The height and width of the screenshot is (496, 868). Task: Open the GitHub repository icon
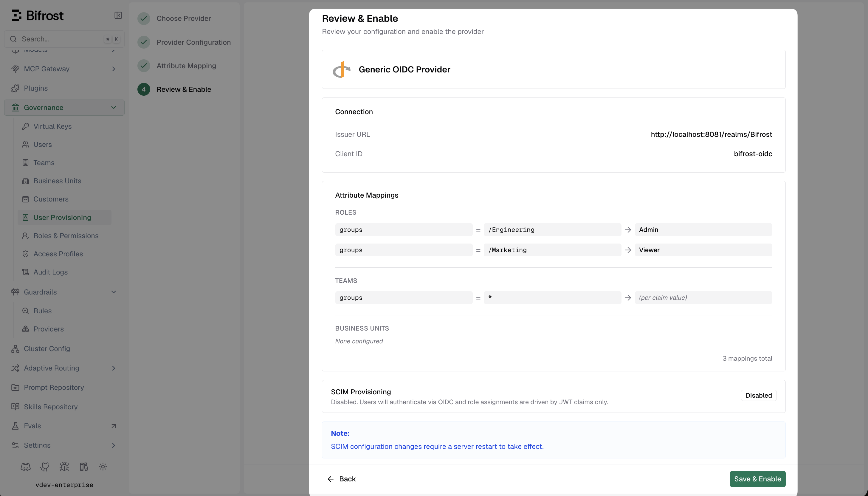pos(45,467)
